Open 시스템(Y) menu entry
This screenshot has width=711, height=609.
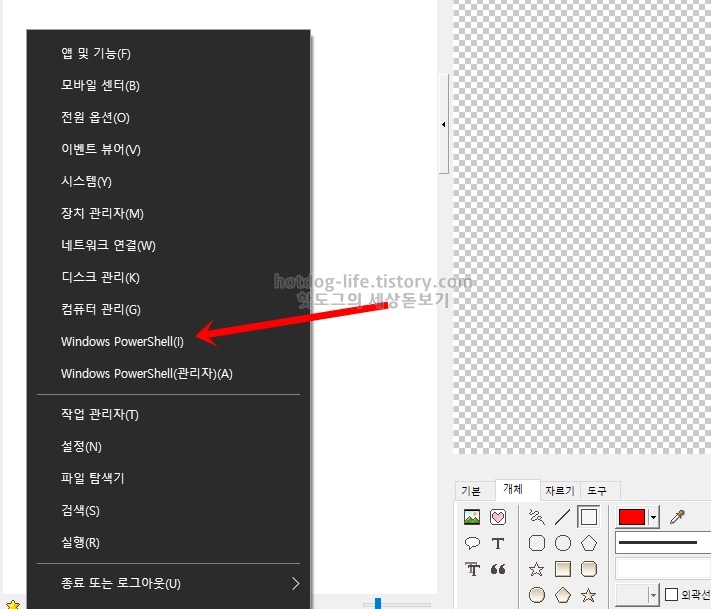click(169, 181)
